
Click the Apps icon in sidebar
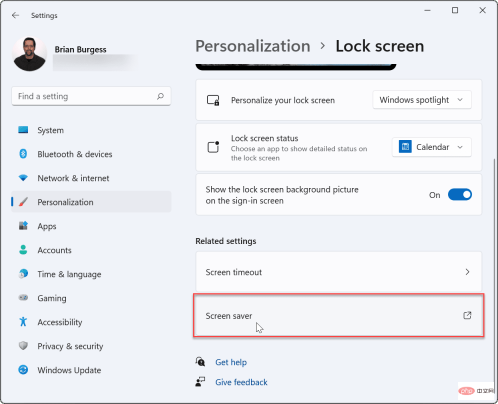[x=23, y=226]
